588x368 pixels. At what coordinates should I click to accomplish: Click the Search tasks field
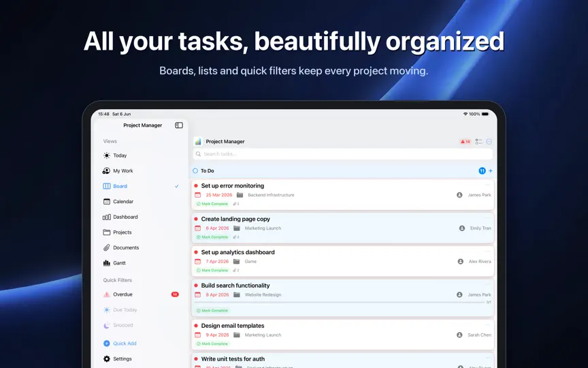343,154
